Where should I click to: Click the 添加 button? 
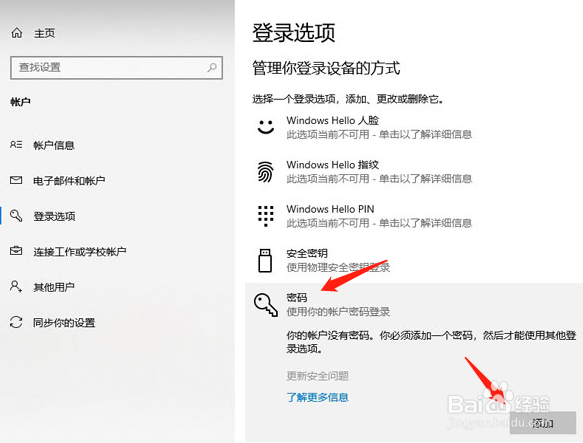pos(543,423)
